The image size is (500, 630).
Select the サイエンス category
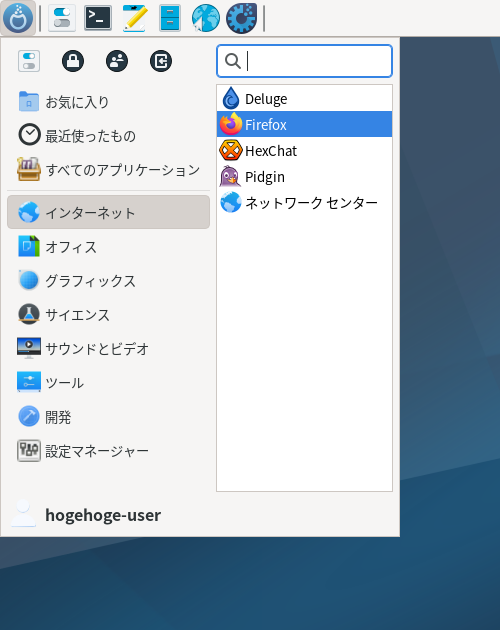[x=109, y=315]
